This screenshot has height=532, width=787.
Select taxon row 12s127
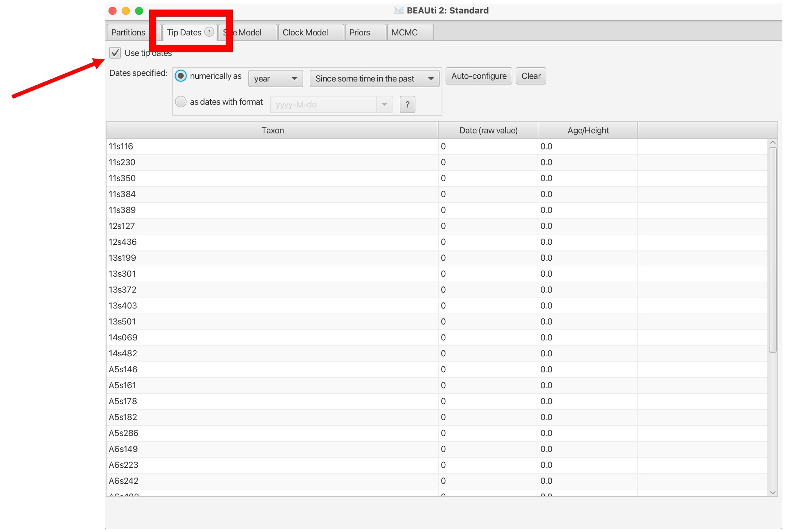[437, 226]
